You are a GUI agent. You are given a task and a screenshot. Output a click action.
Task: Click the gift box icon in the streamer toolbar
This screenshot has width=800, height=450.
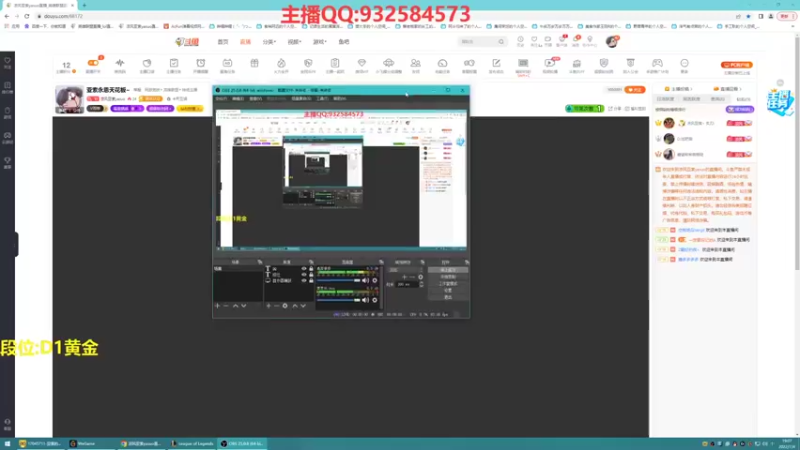254,63
